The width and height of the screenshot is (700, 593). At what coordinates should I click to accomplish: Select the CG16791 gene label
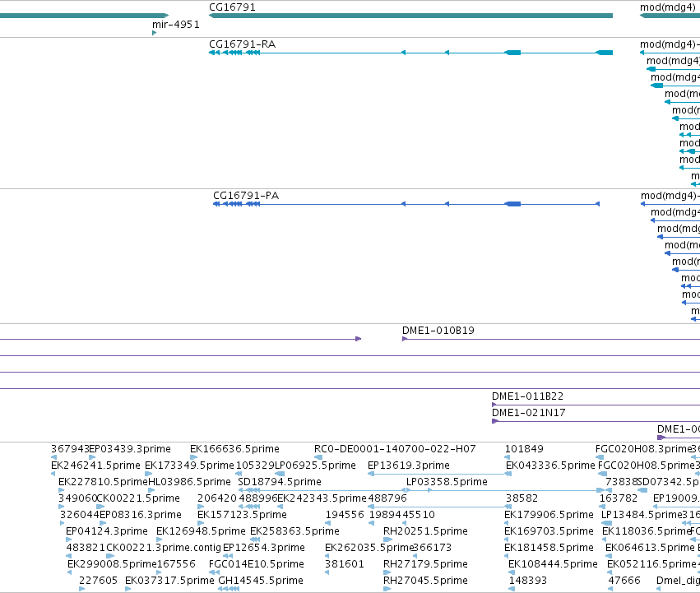(232, 7)
